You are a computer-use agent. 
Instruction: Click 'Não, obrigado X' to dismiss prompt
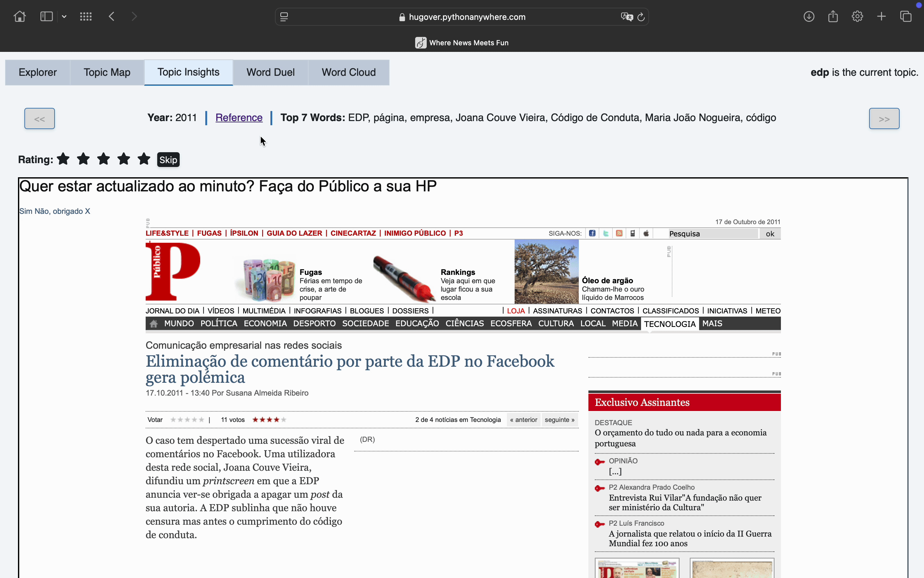point(62,211)
